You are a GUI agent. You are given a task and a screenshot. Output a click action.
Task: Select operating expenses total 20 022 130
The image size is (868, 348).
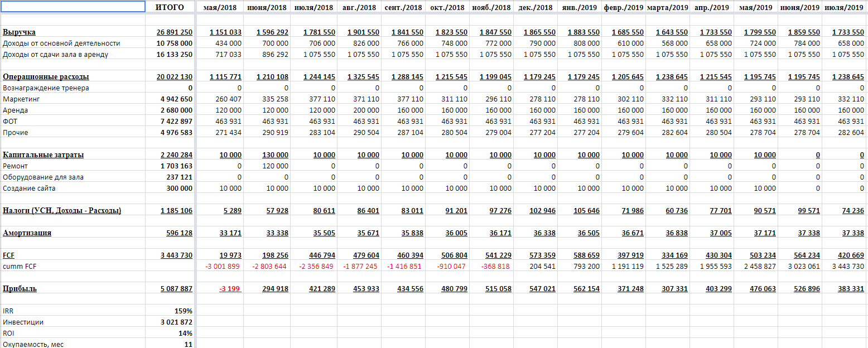click(x=170, y=77)
